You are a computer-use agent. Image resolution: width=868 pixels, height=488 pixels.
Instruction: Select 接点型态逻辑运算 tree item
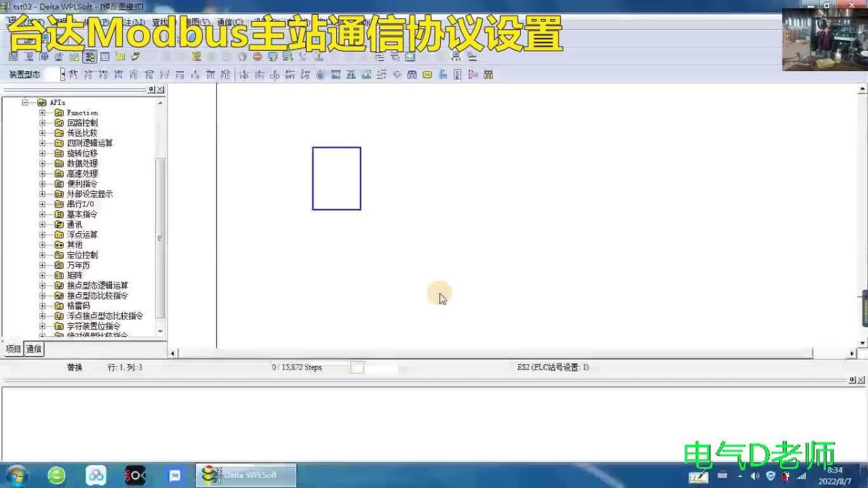97,285
